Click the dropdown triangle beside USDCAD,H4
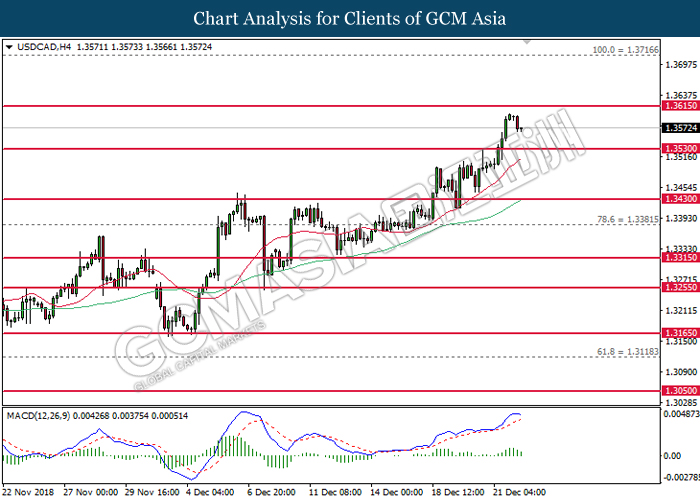The image size is (700, 500). click(9, 47)
